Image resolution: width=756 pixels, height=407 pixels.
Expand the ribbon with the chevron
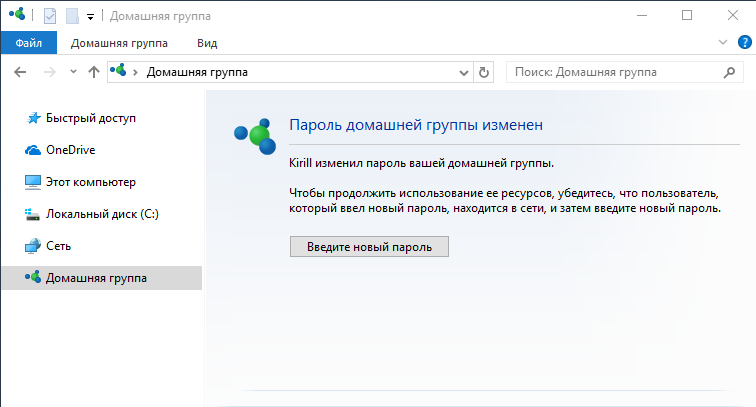(723, 42)
